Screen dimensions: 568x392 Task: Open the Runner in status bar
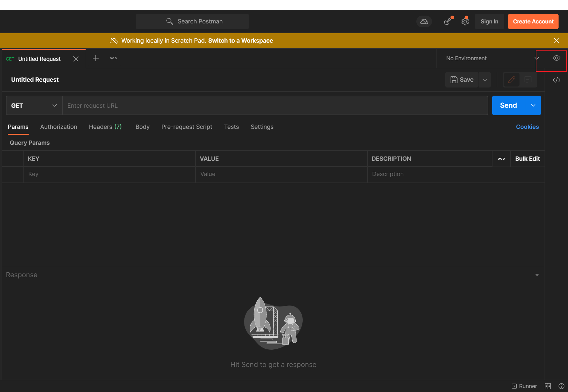[524, 386]
